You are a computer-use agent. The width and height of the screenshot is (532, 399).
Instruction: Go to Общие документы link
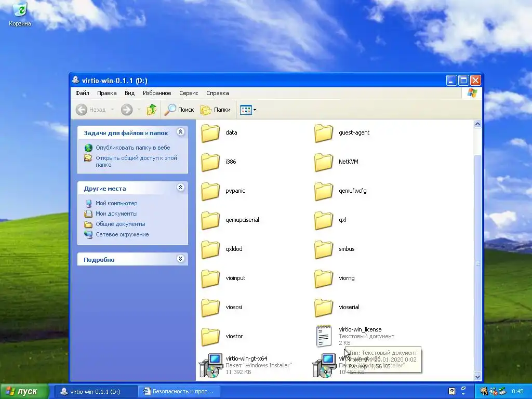point(121,224)
